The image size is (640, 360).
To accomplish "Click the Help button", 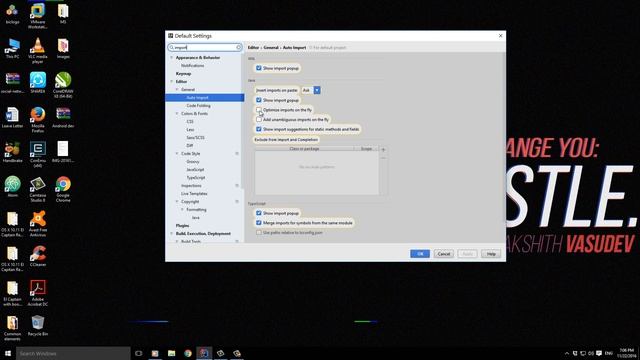I will (491, 254).
